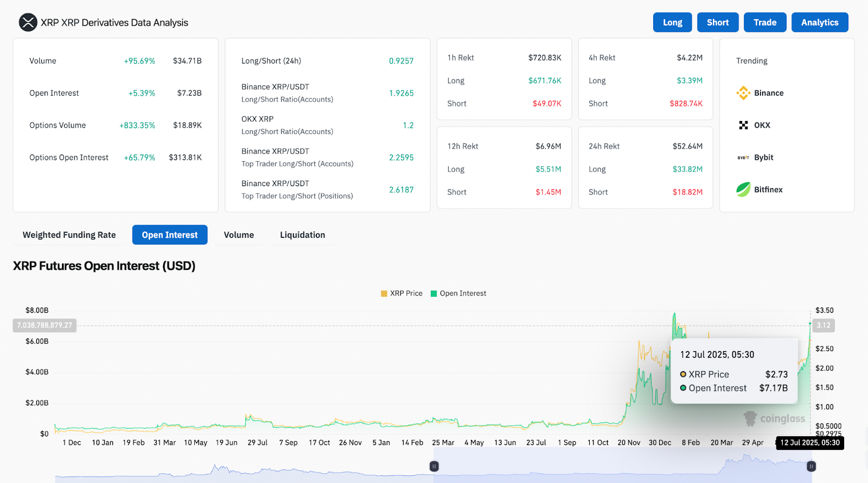Switch to Weighted Funding Rate tab
This screenshot has width=868, height=483.
tap(69, 235)
